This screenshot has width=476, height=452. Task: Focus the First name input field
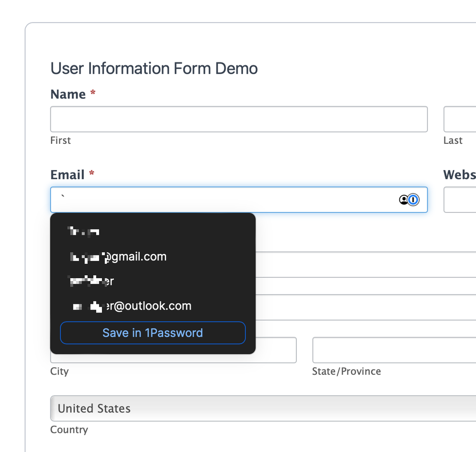(x=238, y=119)
